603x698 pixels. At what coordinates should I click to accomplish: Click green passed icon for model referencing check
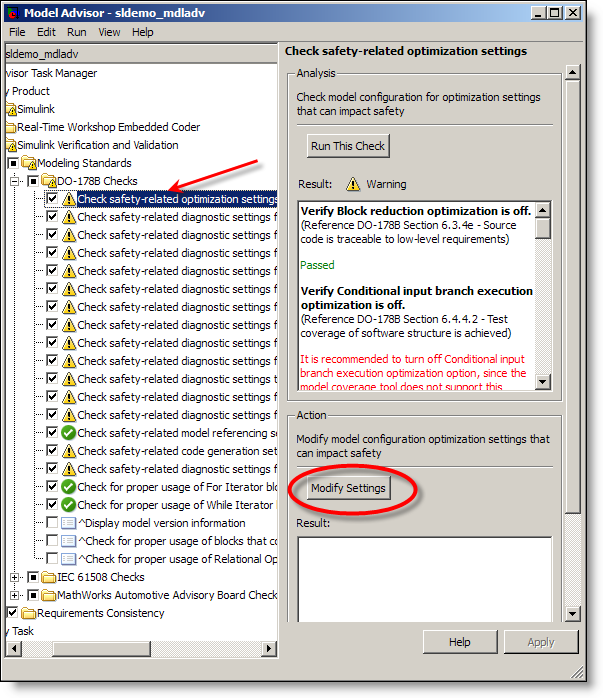(x=68, y=433)
